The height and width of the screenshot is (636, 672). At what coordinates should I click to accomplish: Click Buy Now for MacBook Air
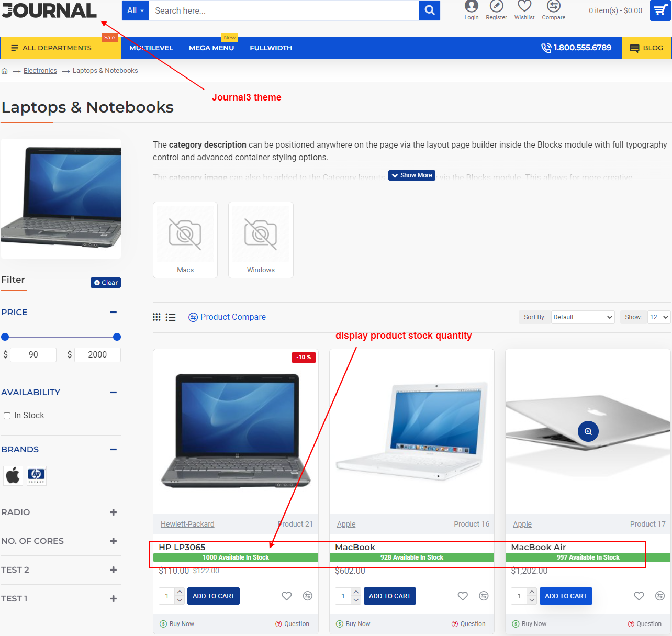pyautogui.click(x=529, y=624)
